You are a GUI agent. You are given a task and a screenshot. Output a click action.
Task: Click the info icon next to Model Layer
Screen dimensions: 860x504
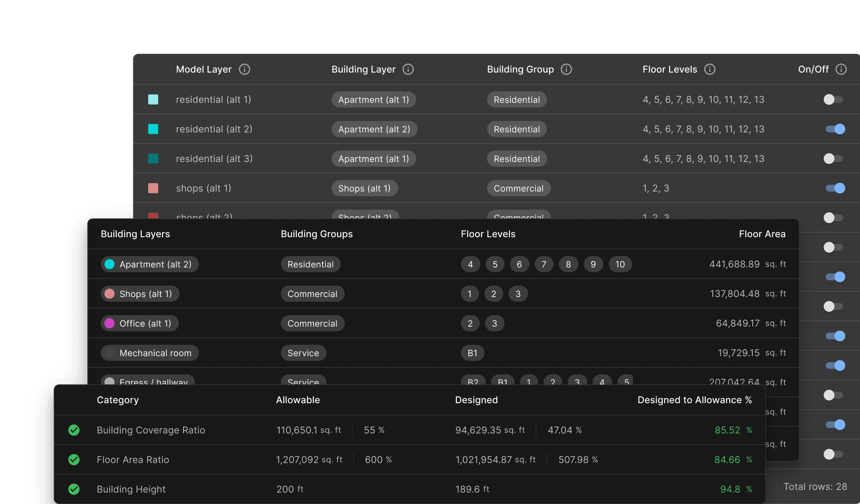click(249, 69)
